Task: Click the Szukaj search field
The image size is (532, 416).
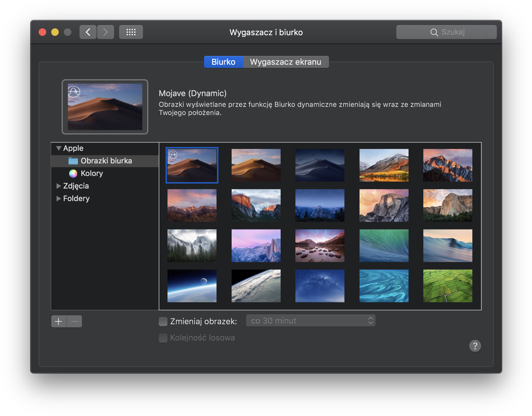Action: coord(446,32)
